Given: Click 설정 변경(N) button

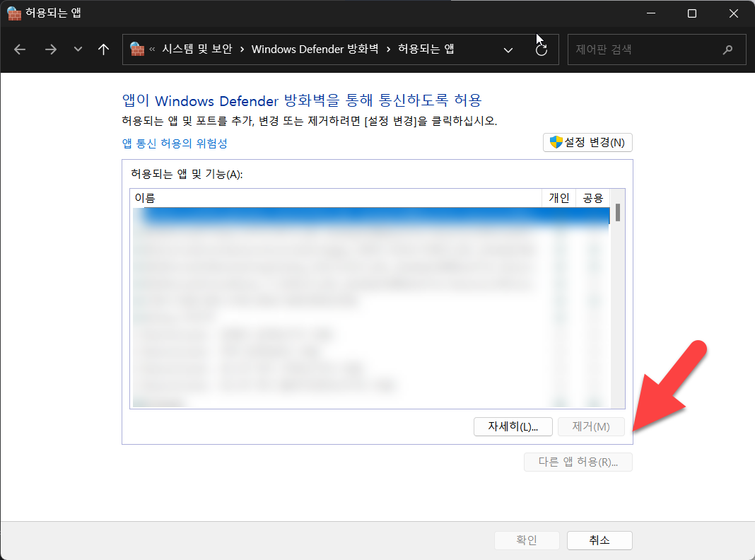Looking at the screenshot, I should coord(587,143).
